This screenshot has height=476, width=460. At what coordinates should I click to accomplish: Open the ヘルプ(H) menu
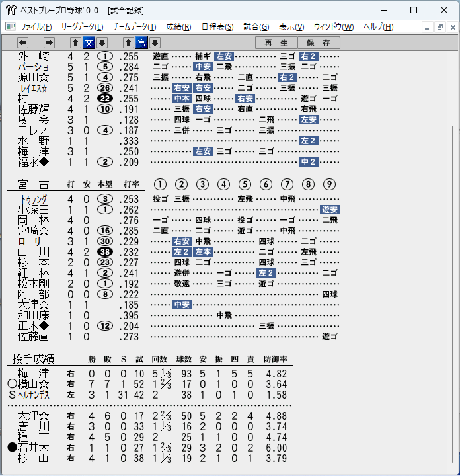[x=378, y=27]
